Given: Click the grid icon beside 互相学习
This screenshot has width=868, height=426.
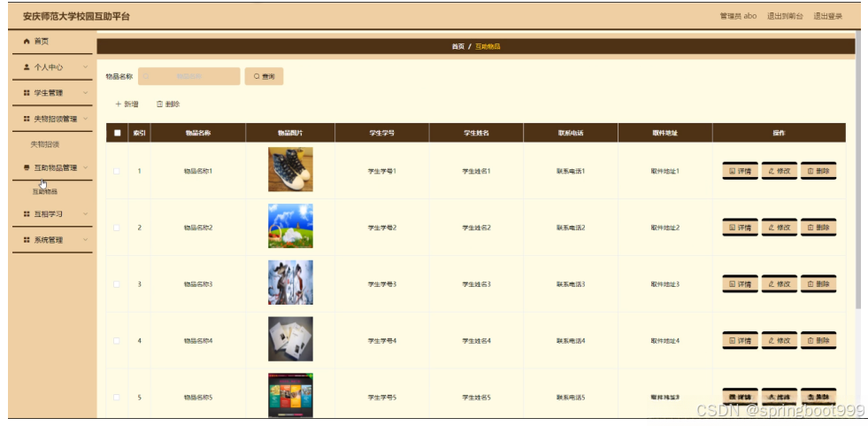Looking at the screenshot, I should click(26, 213).
